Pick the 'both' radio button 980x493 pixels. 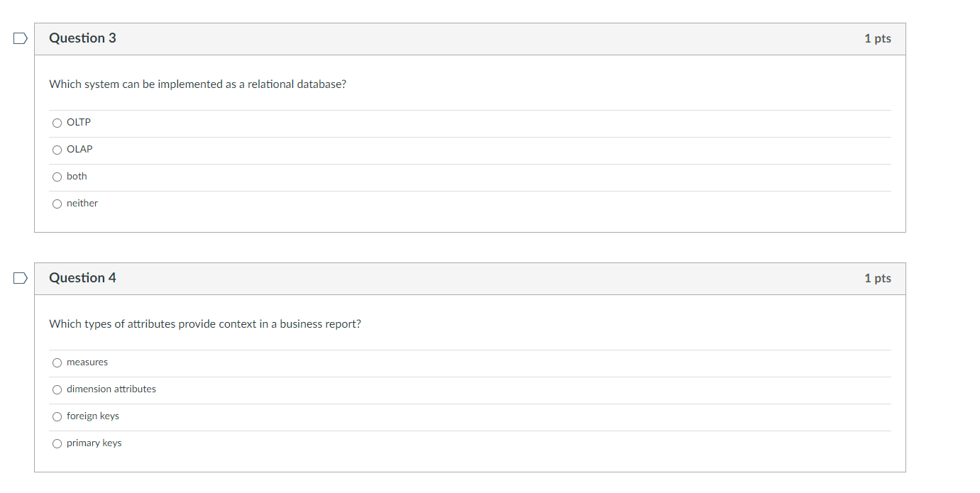[x=57, y=177]
